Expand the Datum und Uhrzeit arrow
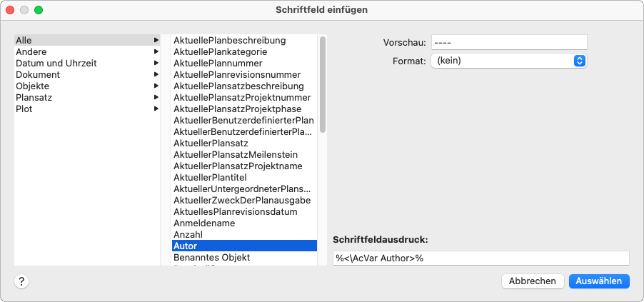The height and width of the screenshot is (302, 644). [x=156, y=64]
